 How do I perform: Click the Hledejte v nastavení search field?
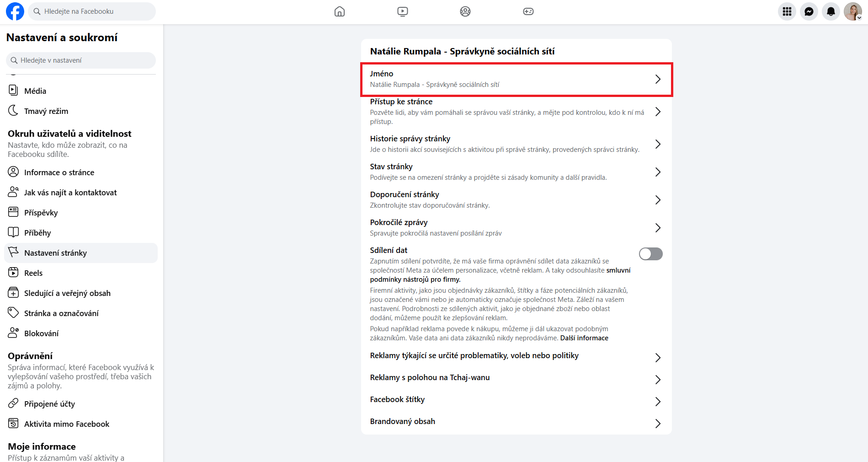81,60
